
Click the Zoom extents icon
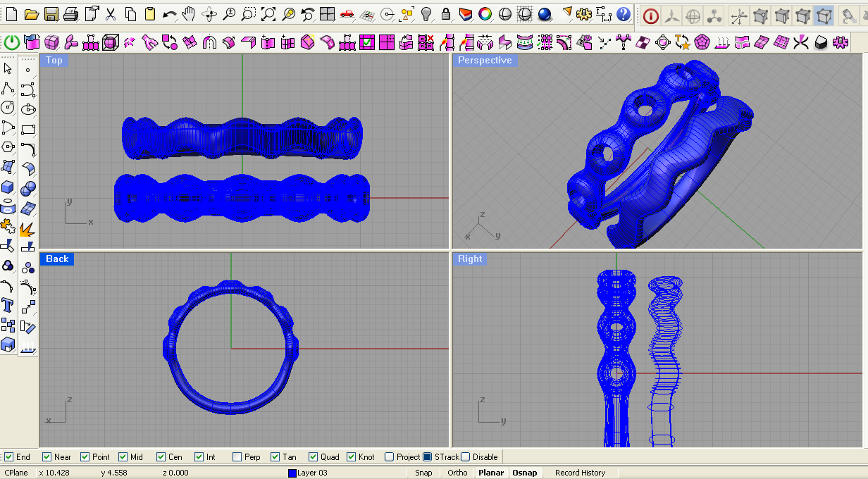click(x=268, y=13)
